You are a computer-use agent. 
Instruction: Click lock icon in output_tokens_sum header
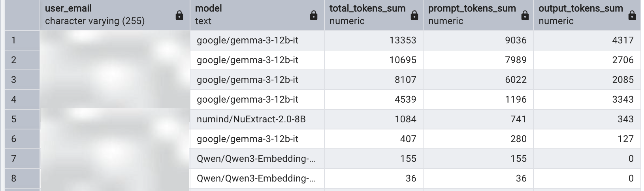pos(632,15)
